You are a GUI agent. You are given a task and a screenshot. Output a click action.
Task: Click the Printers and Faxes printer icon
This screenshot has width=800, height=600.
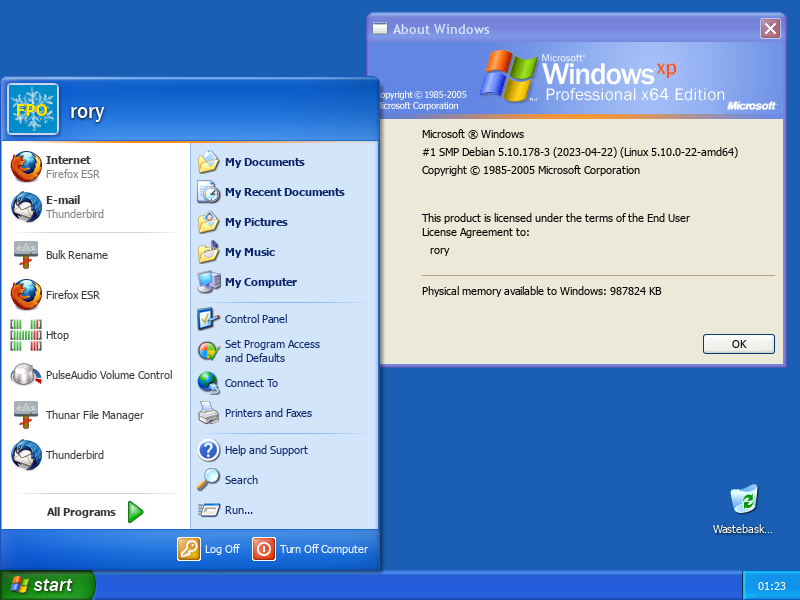point(209,413)
